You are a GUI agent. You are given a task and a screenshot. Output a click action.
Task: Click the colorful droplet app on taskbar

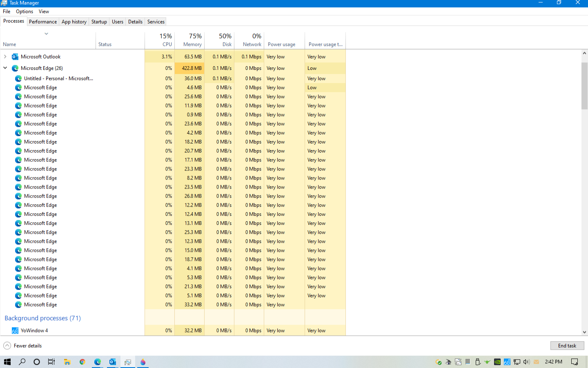pyautogui.click(x=143, y=362)
